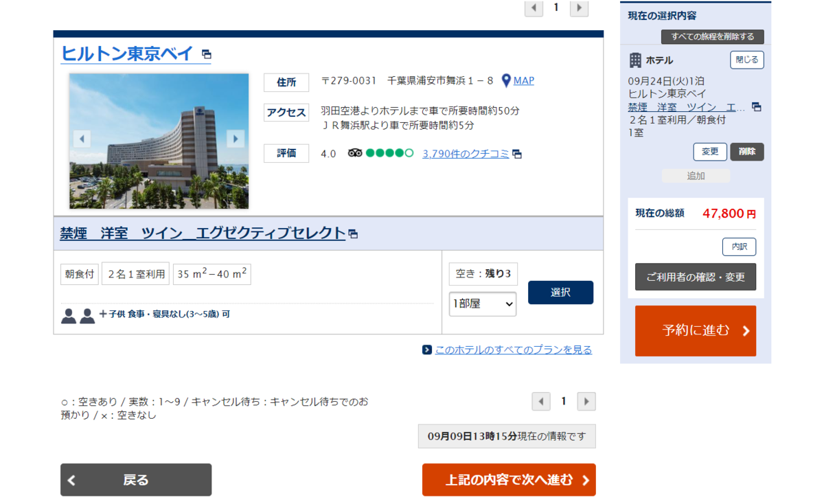Click the orange 予約に進む button
This screenshot has height=504, width=824.
pyautogui.click(x=696, y=331)
